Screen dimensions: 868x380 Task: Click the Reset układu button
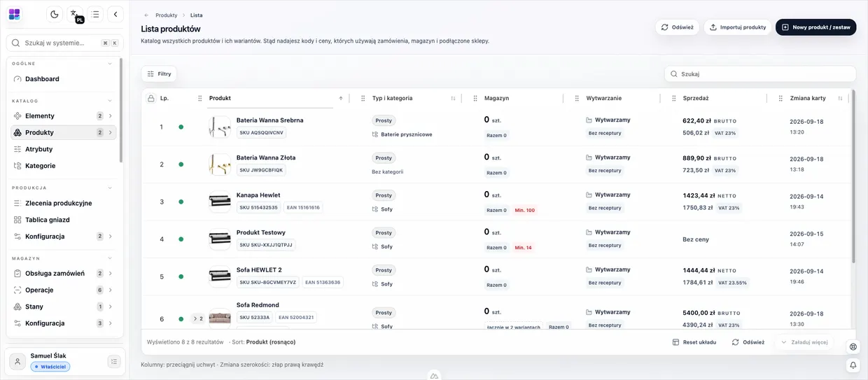(x=694, y=342)
